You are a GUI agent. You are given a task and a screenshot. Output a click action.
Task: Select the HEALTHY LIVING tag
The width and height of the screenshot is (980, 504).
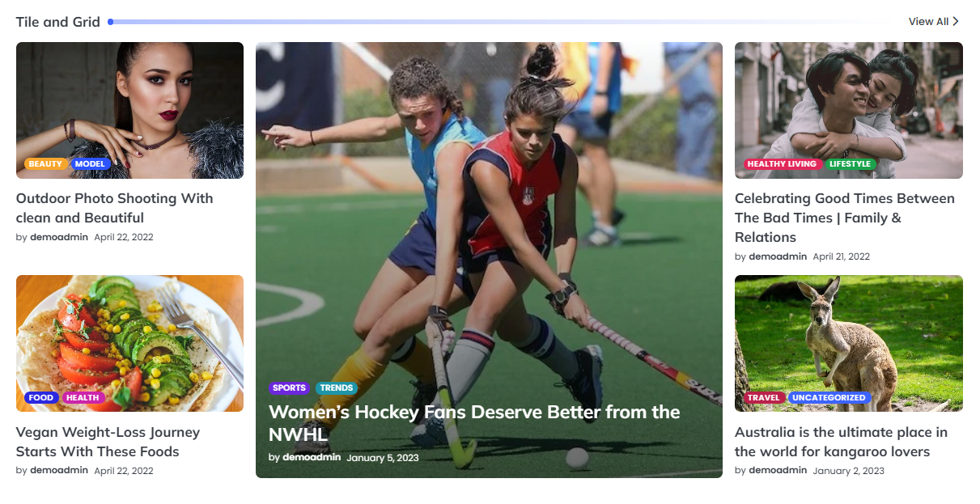[783, 164]
